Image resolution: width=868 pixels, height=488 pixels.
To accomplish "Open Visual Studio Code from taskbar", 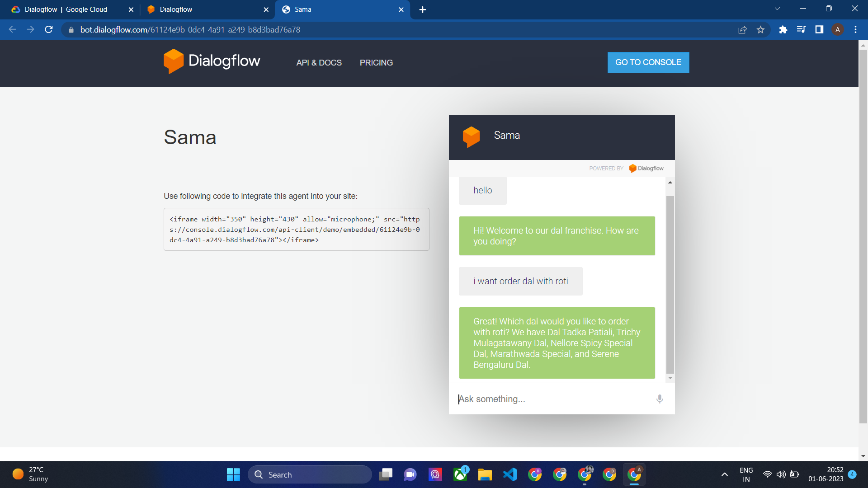I will [510, 474].
